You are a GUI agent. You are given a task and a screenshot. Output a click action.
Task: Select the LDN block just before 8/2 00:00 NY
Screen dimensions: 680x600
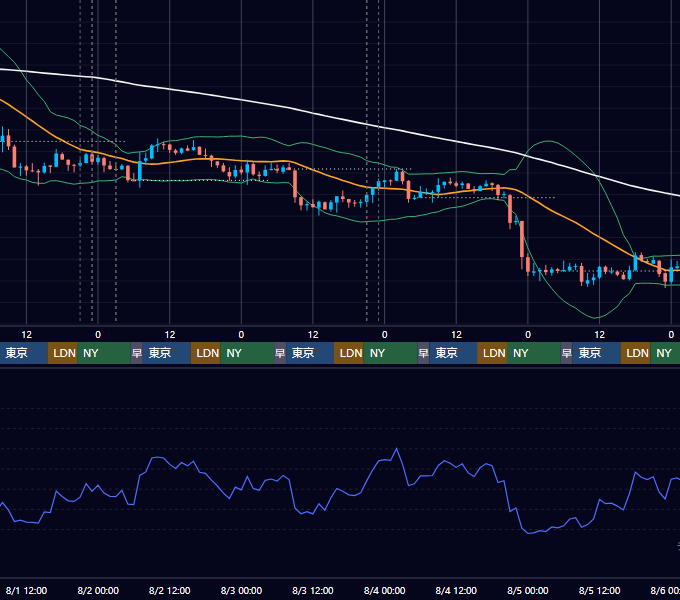[x=62, y=353]
